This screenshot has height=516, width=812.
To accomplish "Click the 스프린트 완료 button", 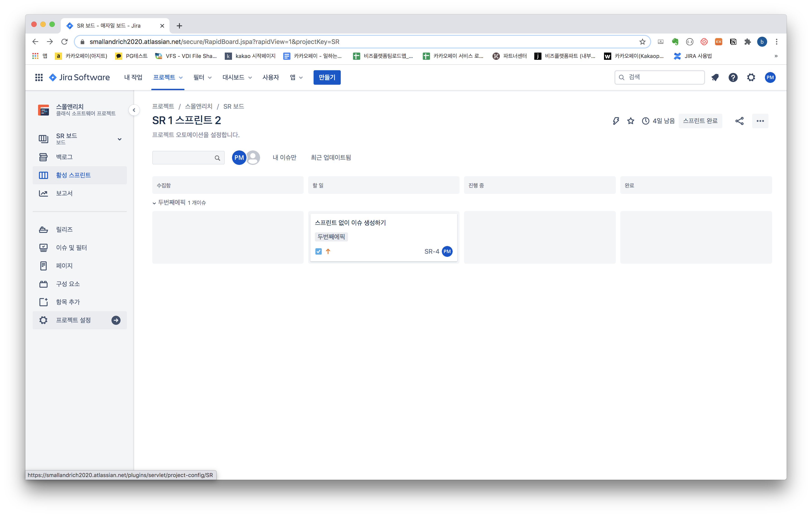I will coord(700,121).
